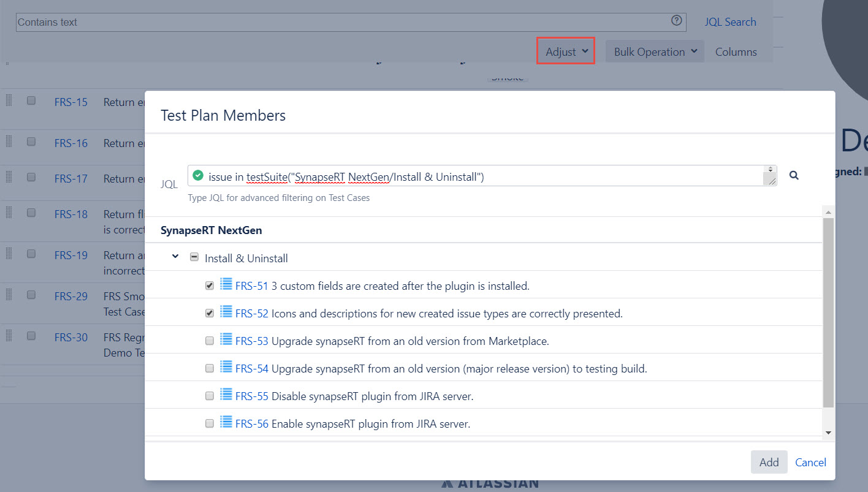Check the FRS-53 test case checkbox
Screen dimensions: 868x492
click(x=210, y=341)
